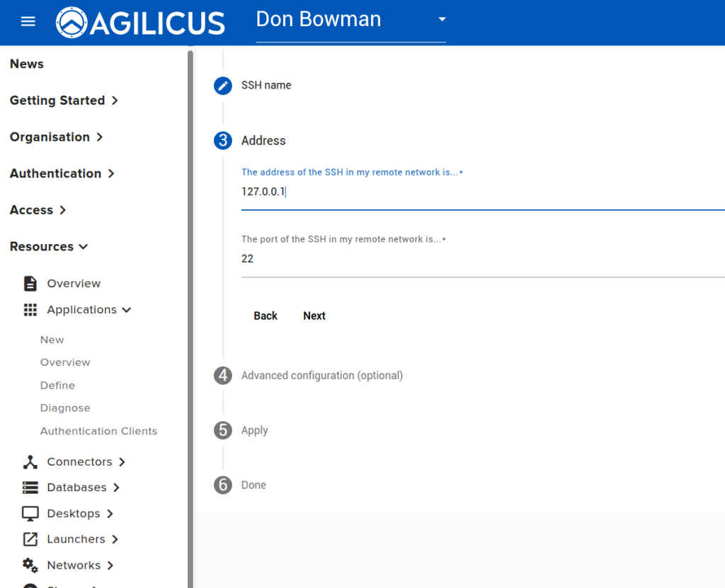725x588 pixels.
Task: Click the SSH name pencil edit icon
Action: (x=223, y=86)
